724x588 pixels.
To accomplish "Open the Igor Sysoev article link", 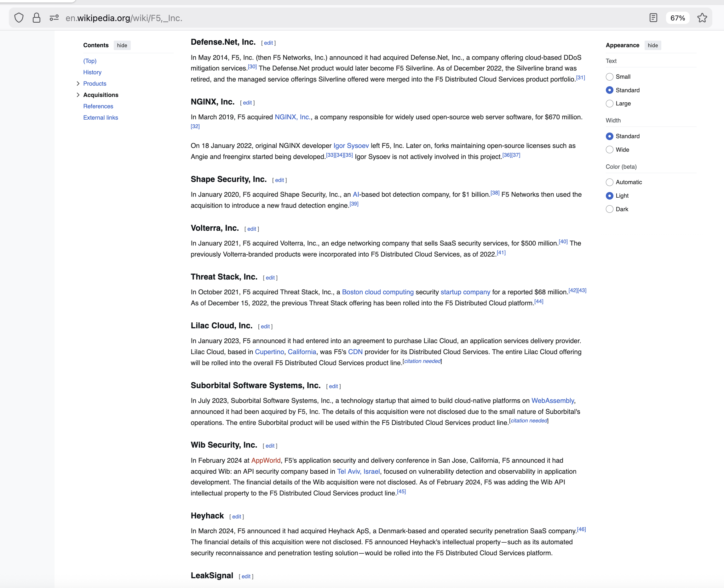I will (351, 146).
